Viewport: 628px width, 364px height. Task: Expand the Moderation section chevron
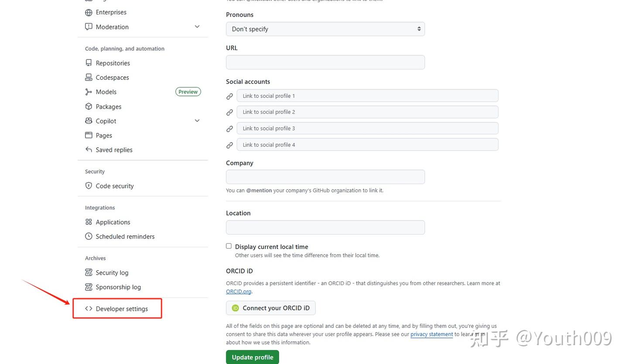197,27
